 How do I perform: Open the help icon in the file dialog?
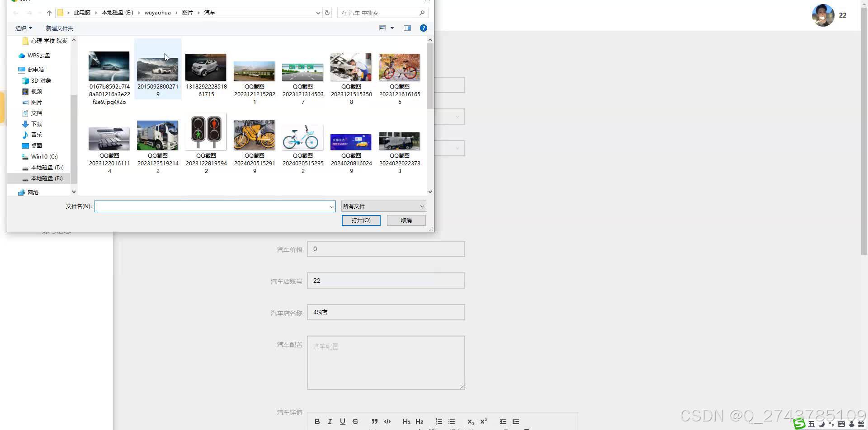coord(424,28)
